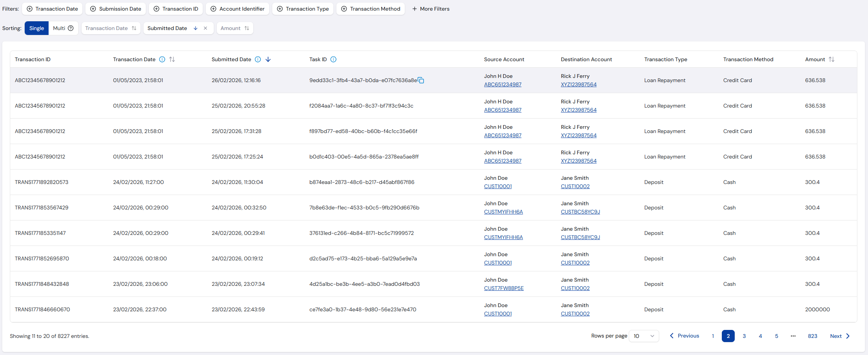Sort by the Transaction Date header arrows
This screenshot has width=868, height=355.
172,59
